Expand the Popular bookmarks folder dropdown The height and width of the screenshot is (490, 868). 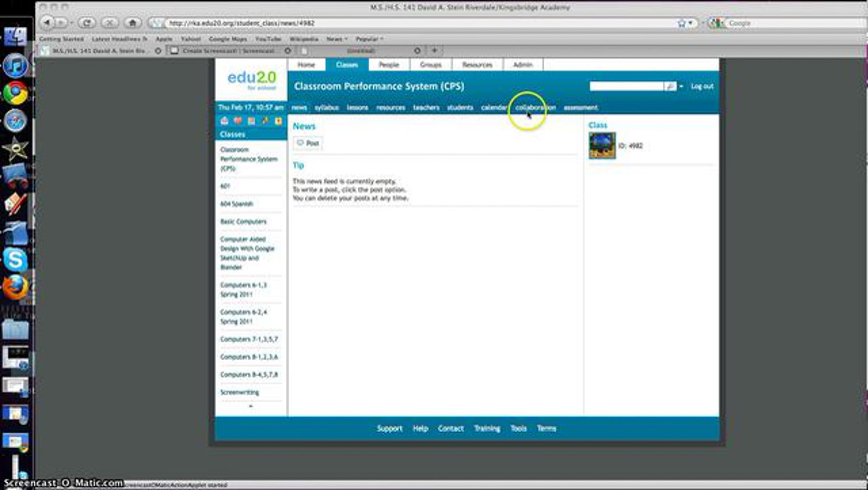[369, 39]
